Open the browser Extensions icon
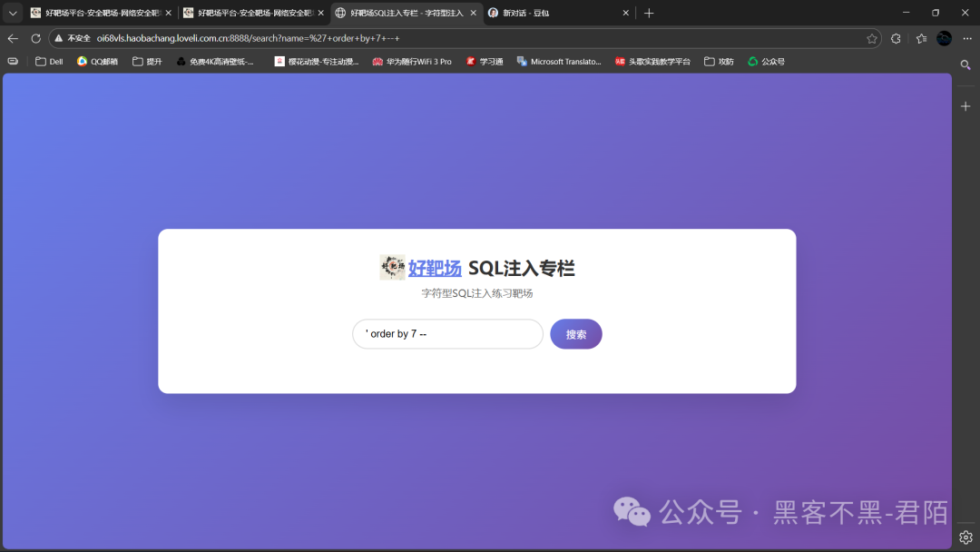Screen dimensions: 980x552 coord(894,38)
